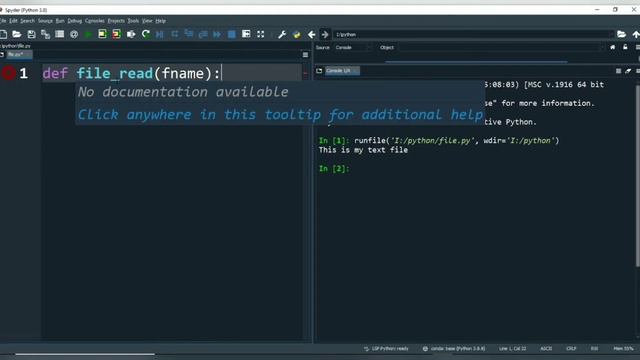The image size is (640, 360).
Task: Open the Edit menu
Action: pyautogui.click(x=13, y=21)
